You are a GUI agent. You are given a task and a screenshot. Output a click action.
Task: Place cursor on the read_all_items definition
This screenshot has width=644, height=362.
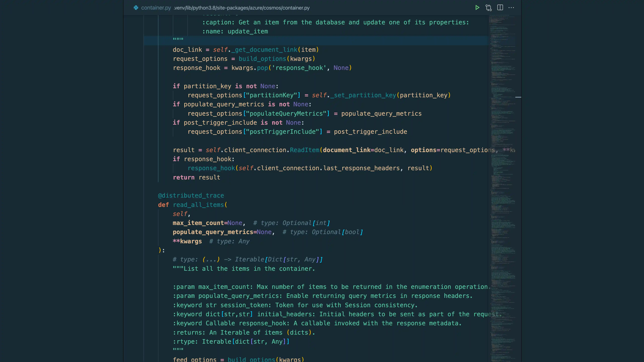coord(199,205)
